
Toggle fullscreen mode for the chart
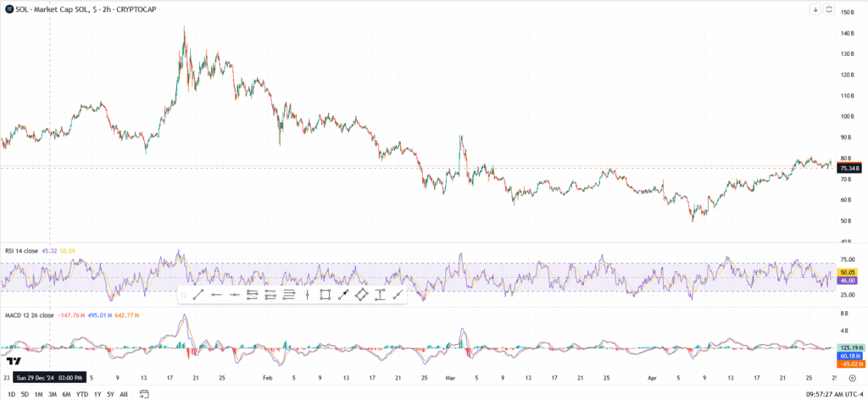pos(830,9)
